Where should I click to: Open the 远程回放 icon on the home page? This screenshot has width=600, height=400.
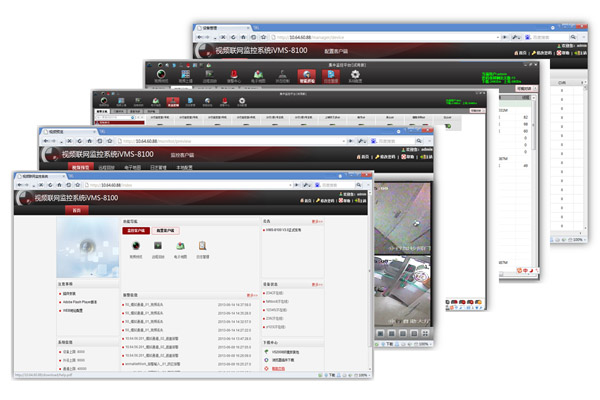(158, 246)
